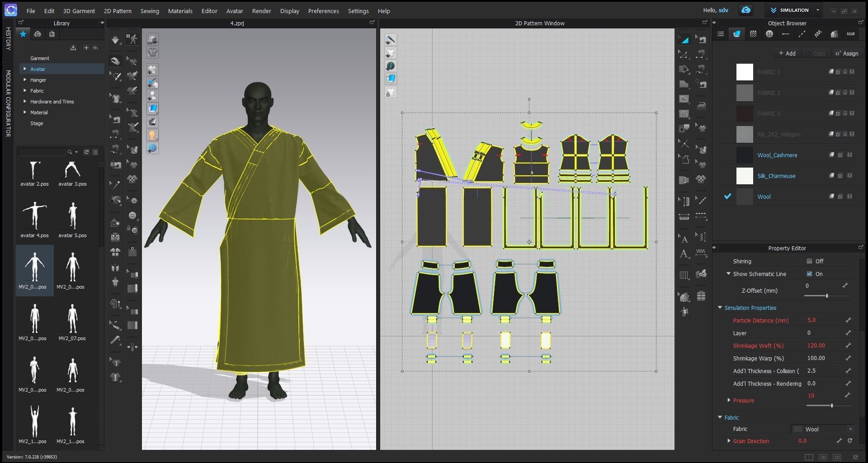
Task: Expand the Grain Direction property arrow
Action: [729, 440]
